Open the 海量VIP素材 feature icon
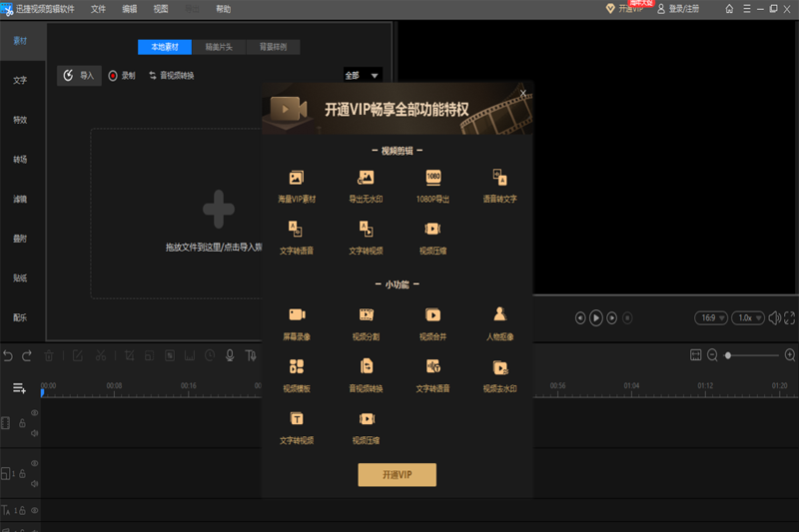Screen dimensions: 799x532 296,178
